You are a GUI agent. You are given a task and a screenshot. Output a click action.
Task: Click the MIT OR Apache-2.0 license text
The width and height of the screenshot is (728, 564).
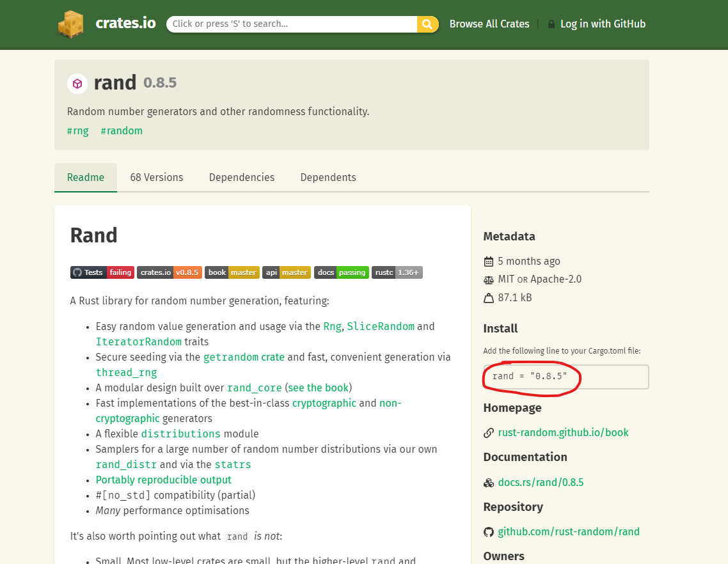pyautogui.click(x=540, y=279)
